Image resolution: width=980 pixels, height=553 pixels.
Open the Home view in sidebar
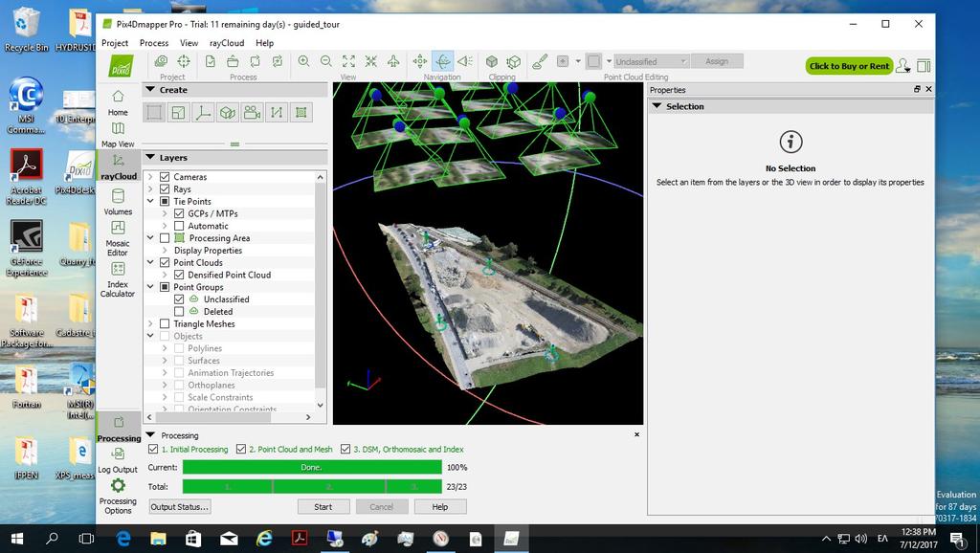[x=118, y=103]
